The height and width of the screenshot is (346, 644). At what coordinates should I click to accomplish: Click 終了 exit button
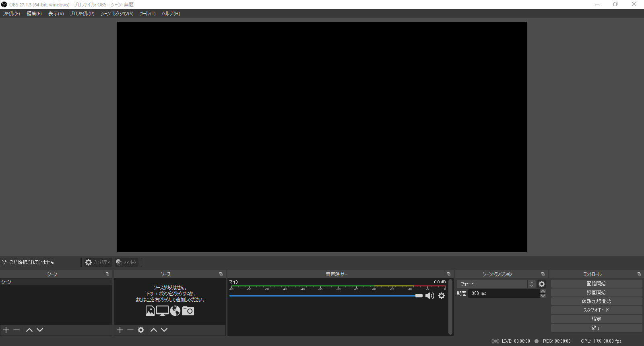coord(597,328)
